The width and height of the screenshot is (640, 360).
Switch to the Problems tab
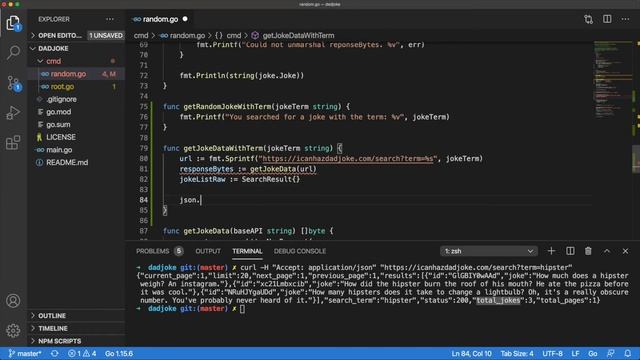153,251
